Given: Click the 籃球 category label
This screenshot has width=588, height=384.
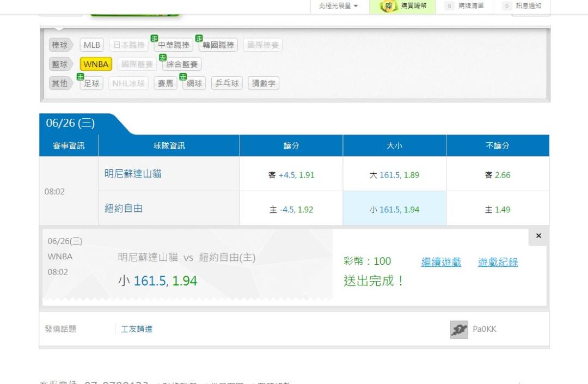Looking at the screenshot, I should 60,64.
